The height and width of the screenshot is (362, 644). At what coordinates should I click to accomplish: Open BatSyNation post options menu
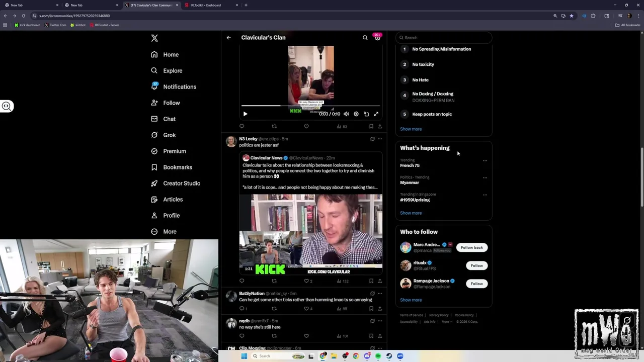point(380,294)
